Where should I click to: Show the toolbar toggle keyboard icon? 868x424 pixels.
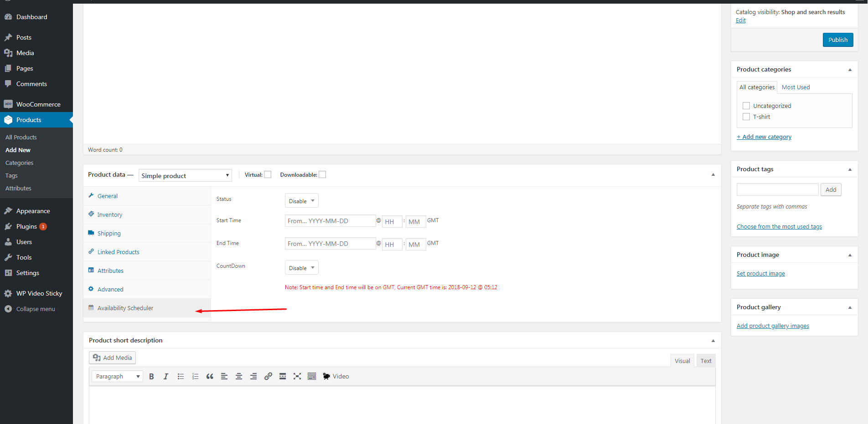[312, 376]
